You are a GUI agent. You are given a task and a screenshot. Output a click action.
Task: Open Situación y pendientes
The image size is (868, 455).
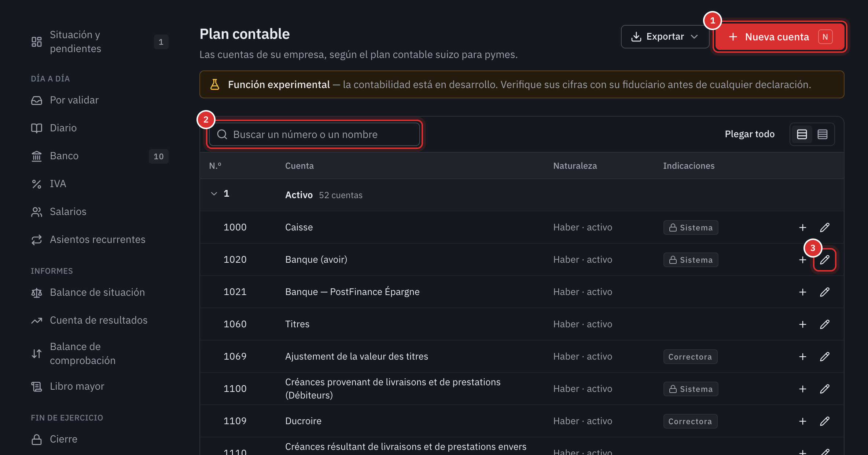(100, 42)
